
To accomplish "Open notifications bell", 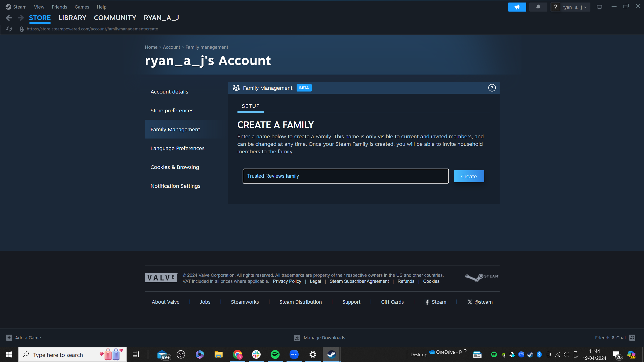I will 538,7.
